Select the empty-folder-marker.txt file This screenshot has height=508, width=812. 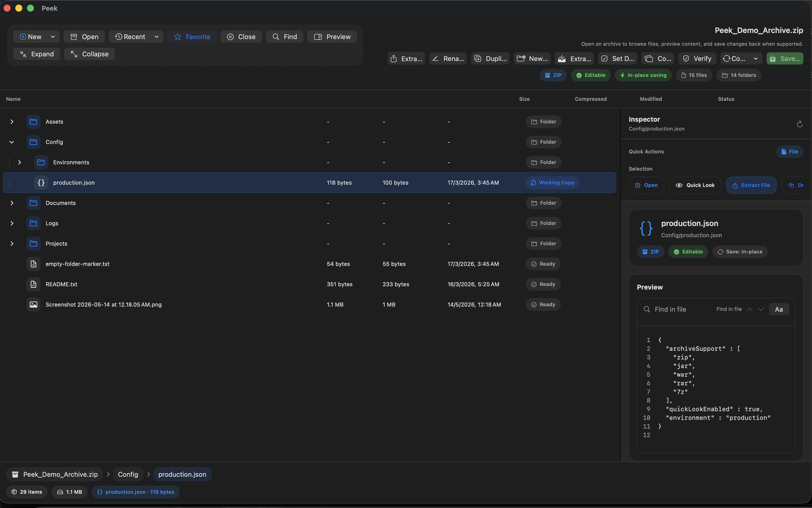click(309, 264)
